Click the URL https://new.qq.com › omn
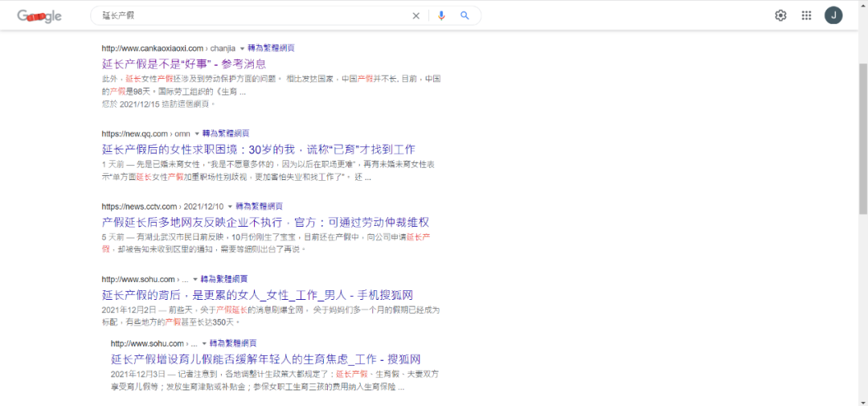This screenshot has width=868, height=406. coord(146,133)
